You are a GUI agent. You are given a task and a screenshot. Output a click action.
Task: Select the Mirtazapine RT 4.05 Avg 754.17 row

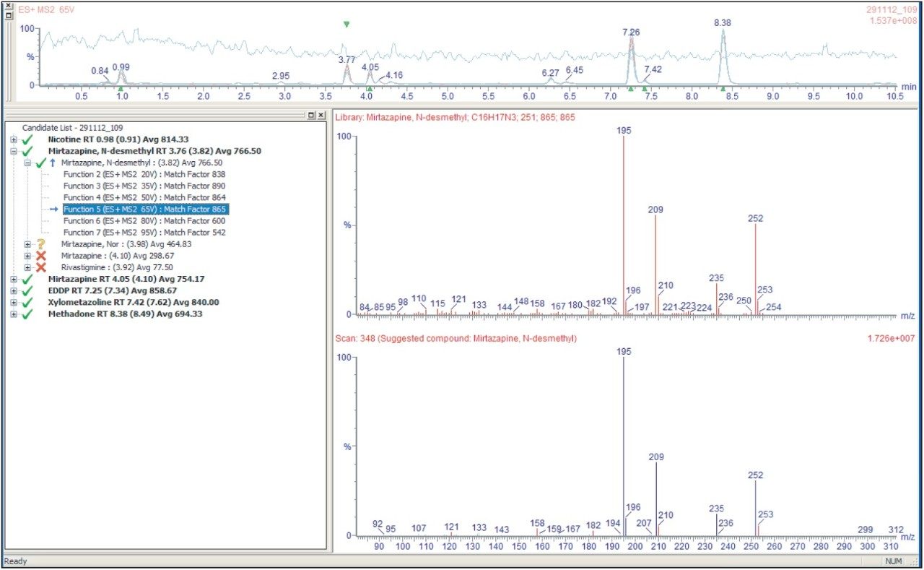(x=126, y=280)
